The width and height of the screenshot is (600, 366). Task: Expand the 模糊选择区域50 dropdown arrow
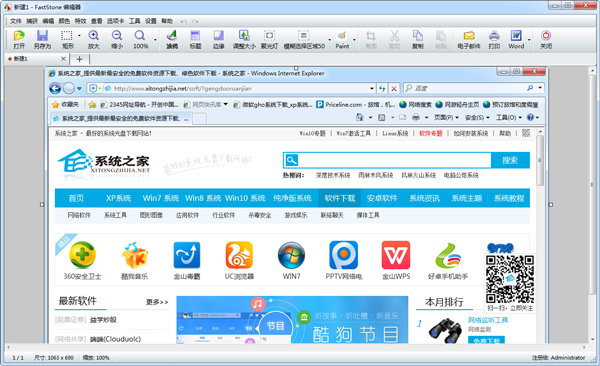click(329, 39)
